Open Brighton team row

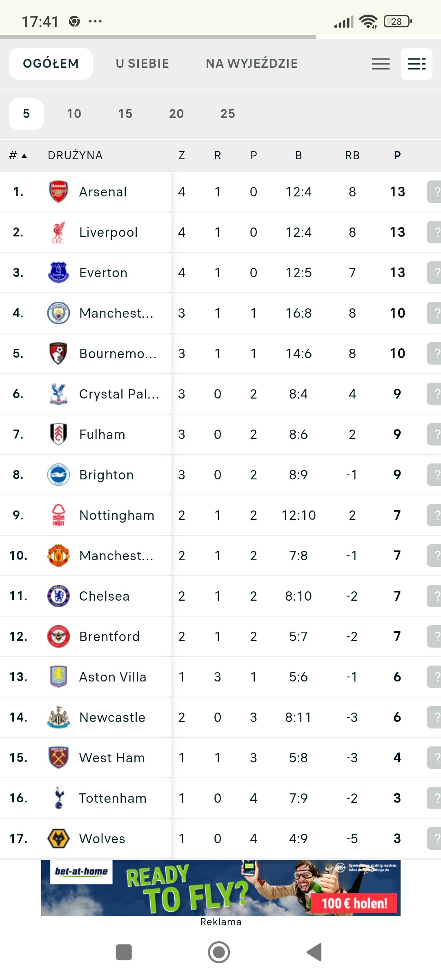point(107,475)
